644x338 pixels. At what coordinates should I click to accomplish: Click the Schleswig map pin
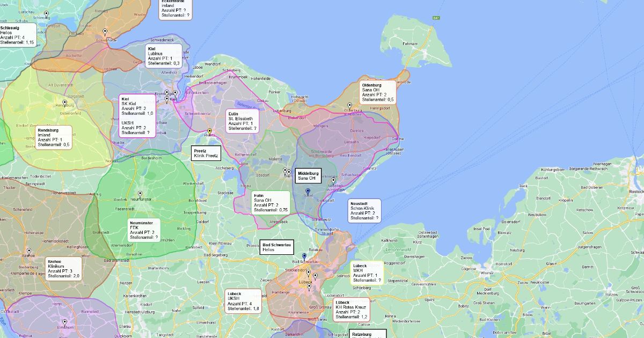click(46, 14)
